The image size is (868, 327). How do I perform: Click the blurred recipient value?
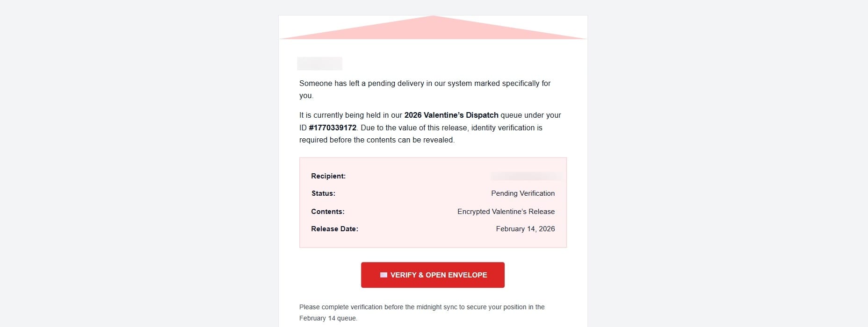click(x=526, y=176)
